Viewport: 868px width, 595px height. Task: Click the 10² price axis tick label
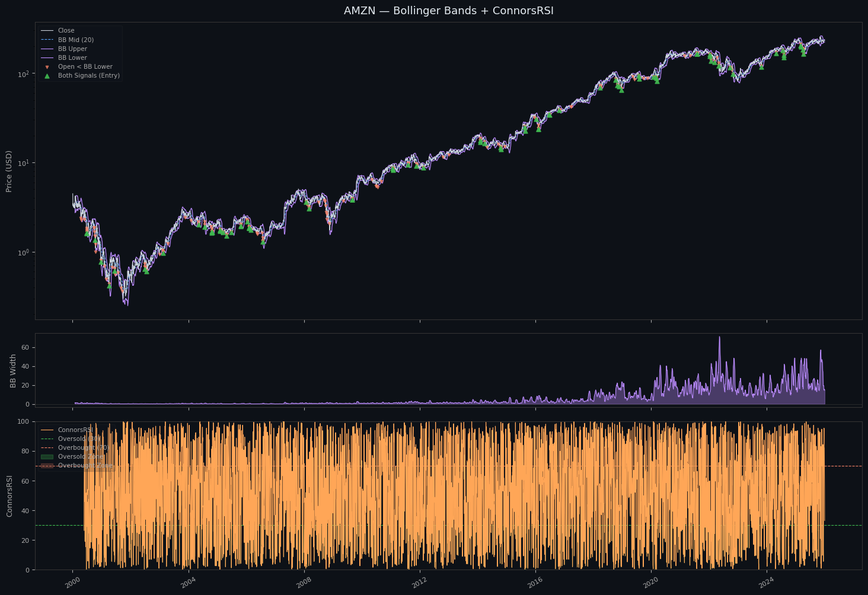pos(24,74)
